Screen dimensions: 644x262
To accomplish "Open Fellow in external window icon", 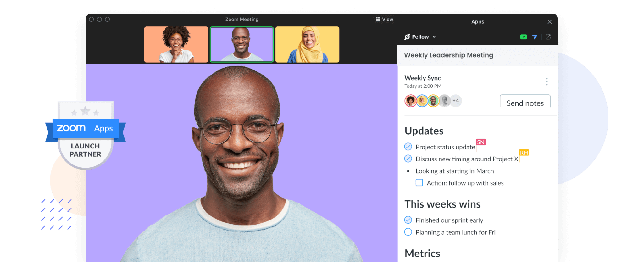I will pos(548,37).
